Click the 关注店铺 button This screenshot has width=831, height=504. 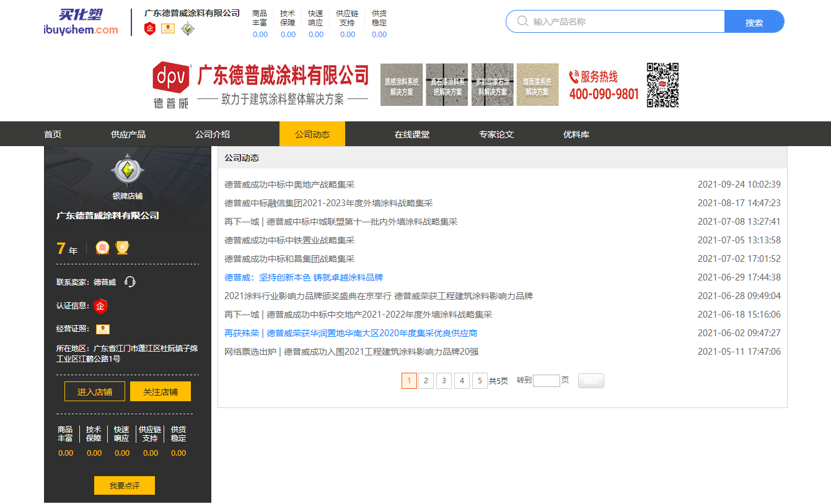(160, 391)
